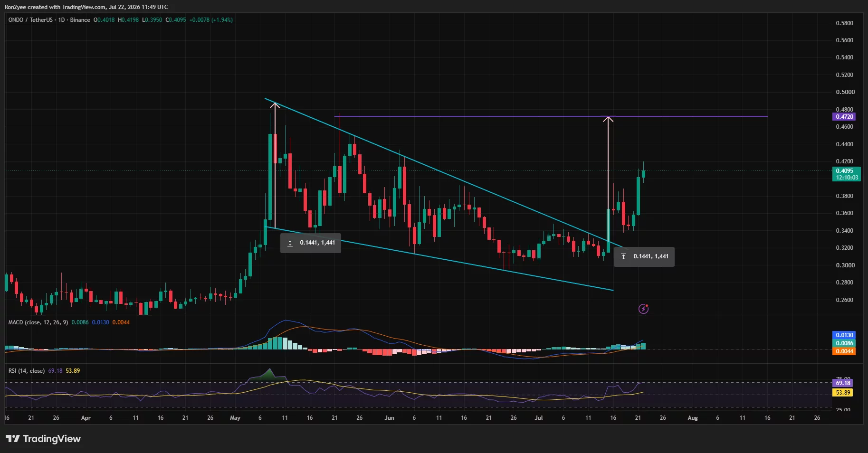Click the purple horizontal line at 0.4720

coord(551,116)
